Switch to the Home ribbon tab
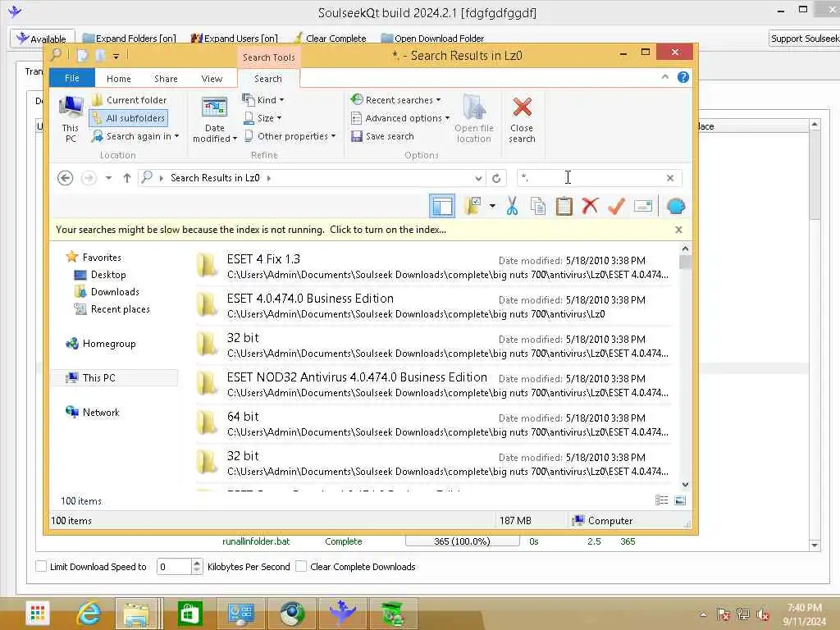This screenshot has height=630, width=840. (118, 79)
